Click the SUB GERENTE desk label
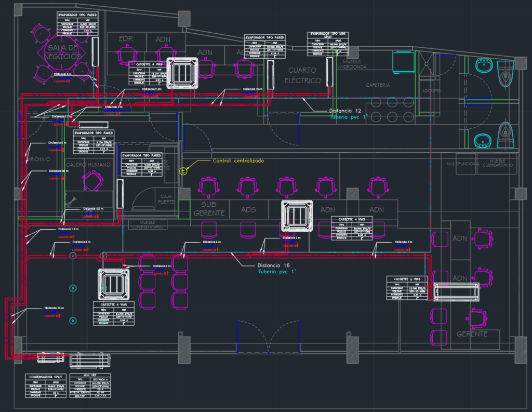This screenshot has height=412, width=532. pos(209,209)
